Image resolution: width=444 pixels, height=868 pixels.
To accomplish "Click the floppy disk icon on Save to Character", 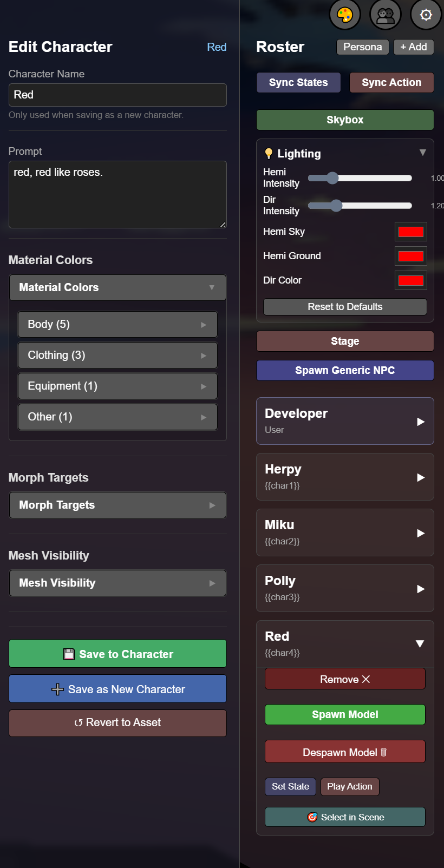I will [69, 654].
